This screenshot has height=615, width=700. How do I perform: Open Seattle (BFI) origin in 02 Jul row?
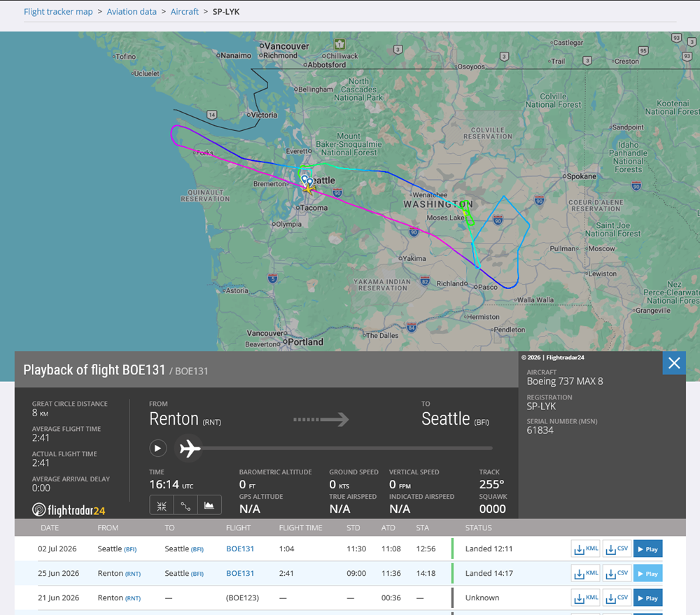coord(117,549)
